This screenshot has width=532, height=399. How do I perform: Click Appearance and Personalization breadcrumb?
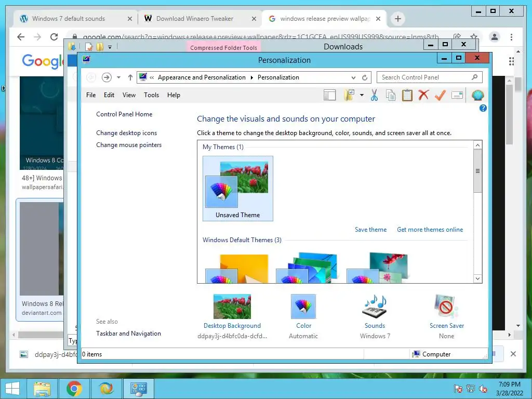(202, 77)
